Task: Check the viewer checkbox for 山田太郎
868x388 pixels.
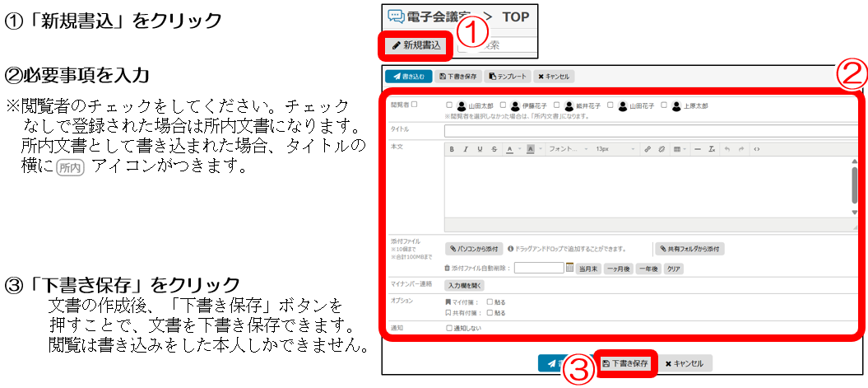Action: click(449, 105)
